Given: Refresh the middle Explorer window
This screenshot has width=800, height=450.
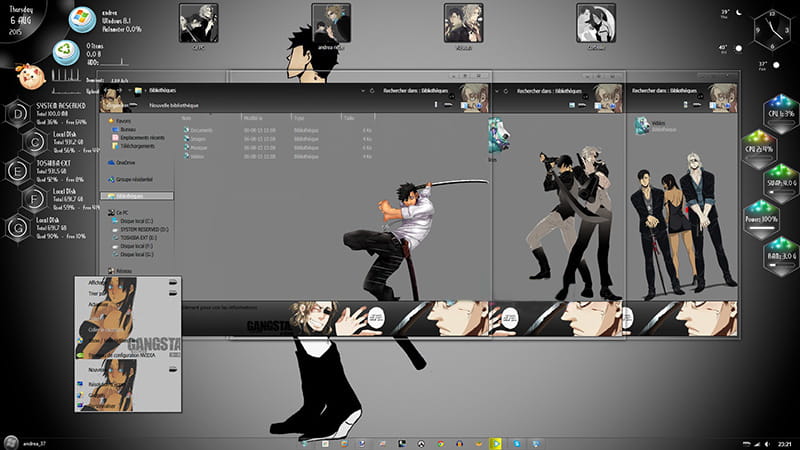Looking at the screenshot, I should [506, 91].
